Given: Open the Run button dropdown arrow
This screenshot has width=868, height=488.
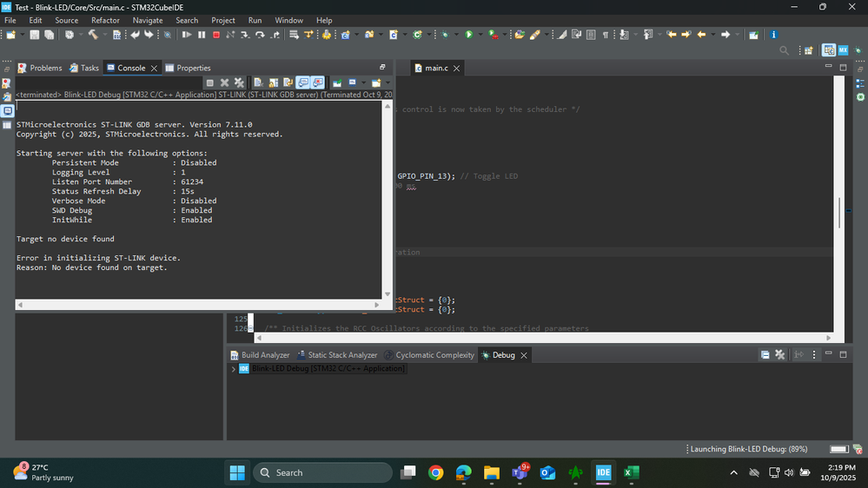Looking at the screenshot, I should click(x=479, y=35).
